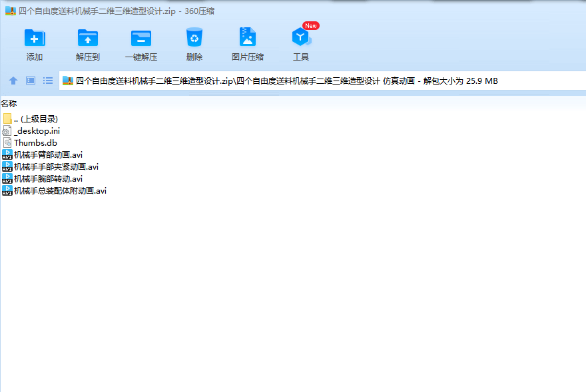
Task: Click the 解压到 (Extract to) icon
Action: (87, 38)
